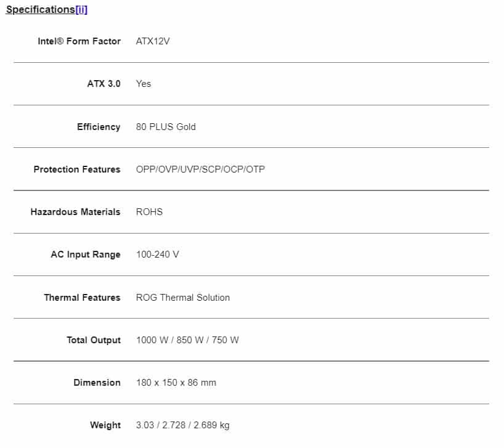504x448 pixels.
Task: Click the Weight row label
Action: pos(105,425)
